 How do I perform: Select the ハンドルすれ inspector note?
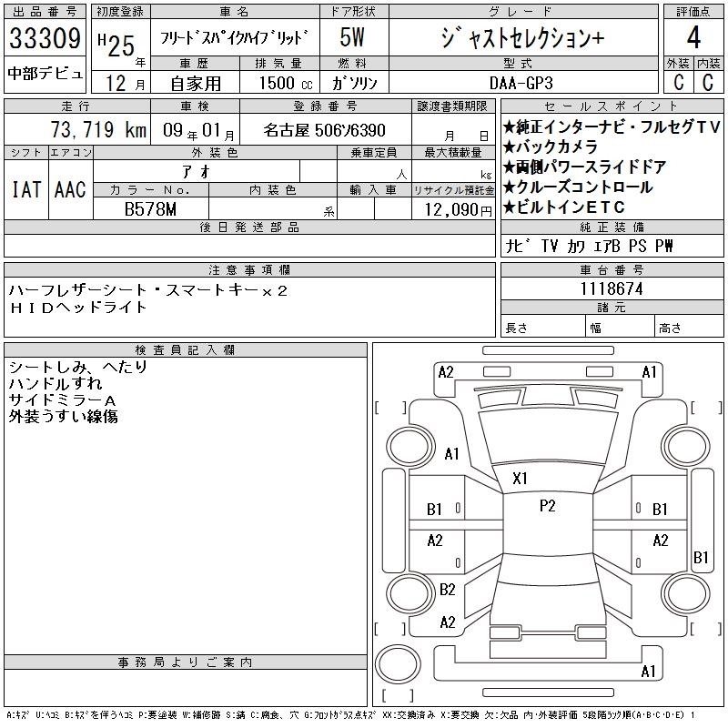[56, 384]
